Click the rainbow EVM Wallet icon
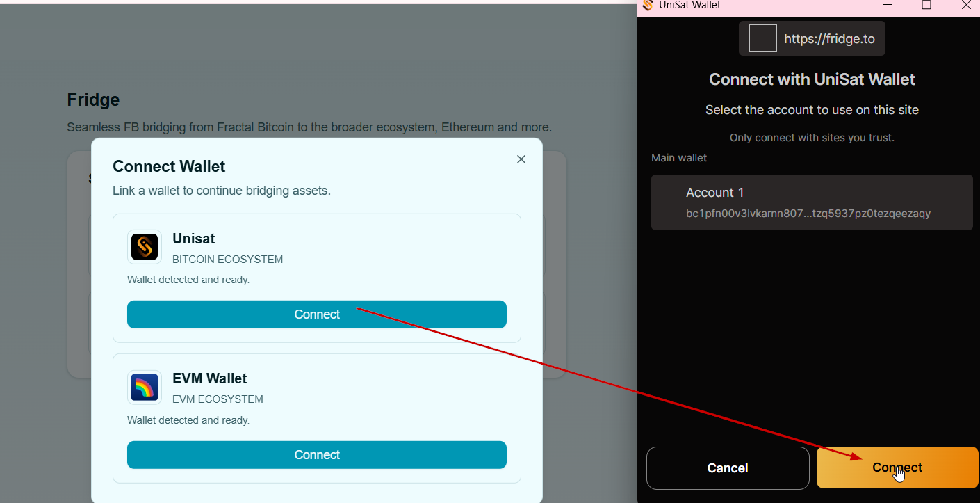980x503 pixels. (x=145, y=388)
